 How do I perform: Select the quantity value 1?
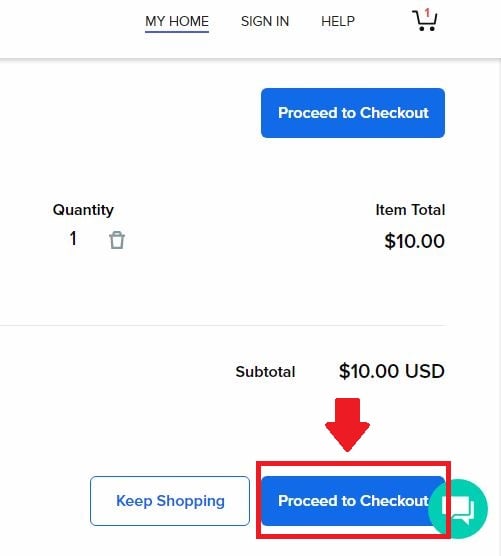pyautogui.click(x=73, y=238)
